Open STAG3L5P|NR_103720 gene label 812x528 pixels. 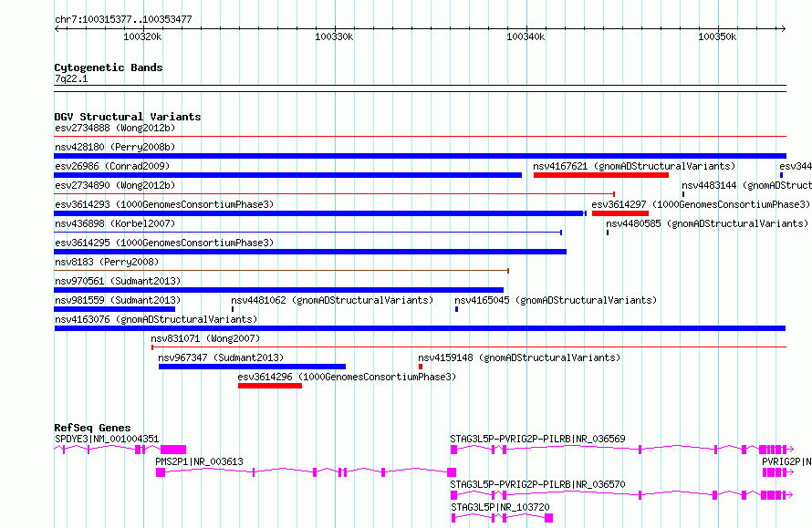500,507
